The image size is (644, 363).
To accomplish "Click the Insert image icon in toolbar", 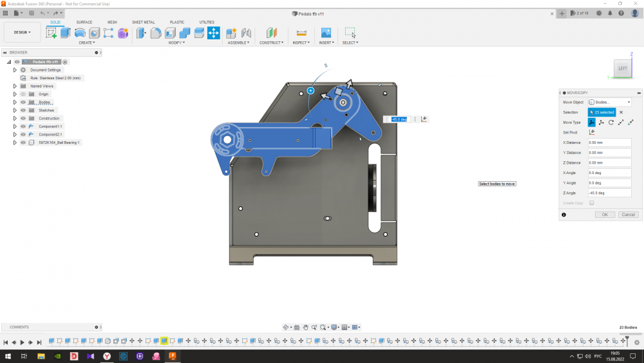I will [x=326, y=33].
